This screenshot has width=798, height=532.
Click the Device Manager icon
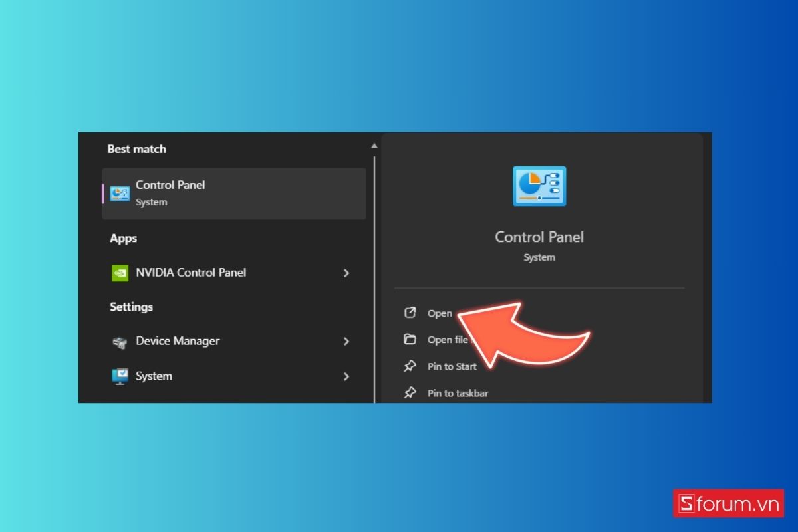[x=120, y=342]
